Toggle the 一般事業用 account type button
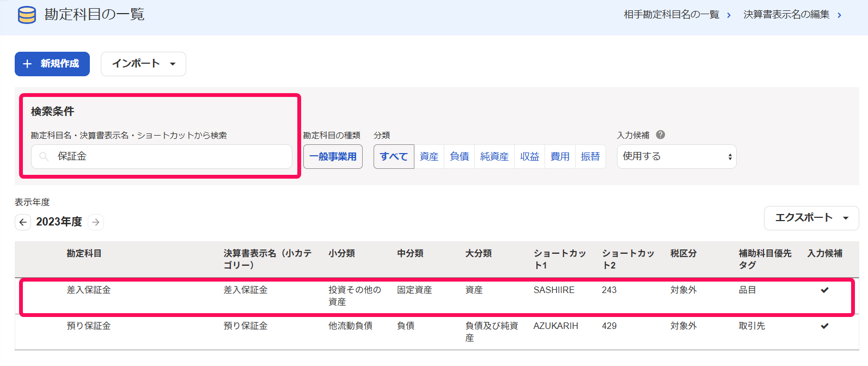Screen dimensions: 868x366 coord(333,157)
